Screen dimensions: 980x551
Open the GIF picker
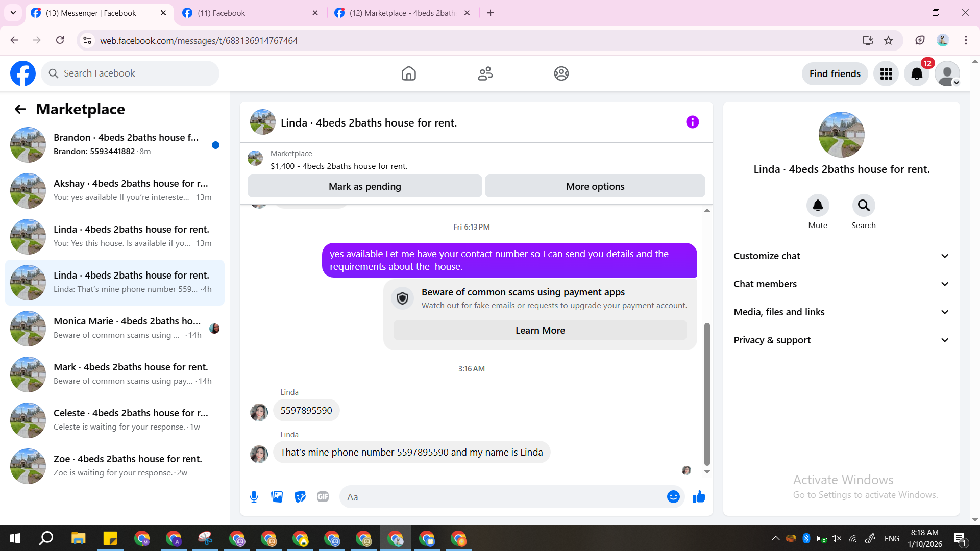coord(323,496)
